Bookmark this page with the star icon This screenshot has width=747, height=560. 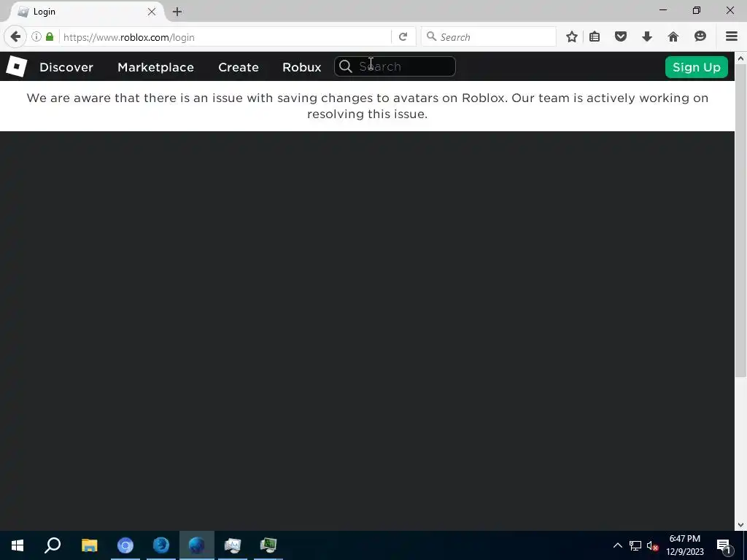572,36
